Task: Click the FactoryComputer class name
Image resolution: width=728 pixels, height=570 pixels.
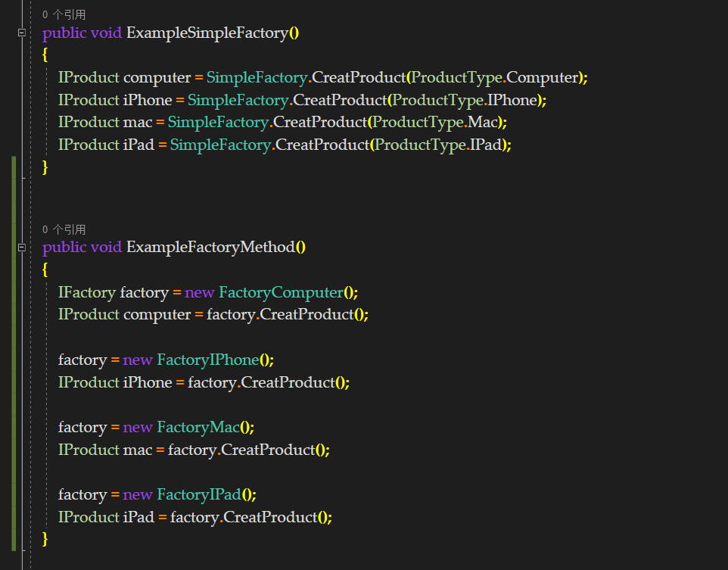Action: click(281, 292)
